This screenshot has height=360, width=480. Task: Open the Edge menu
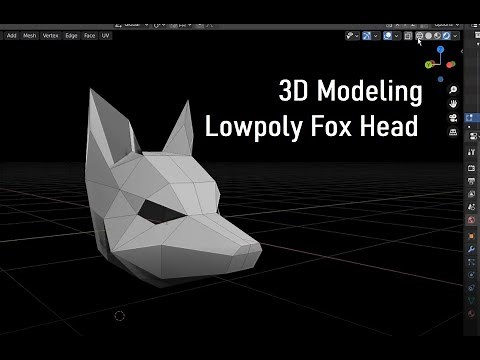click(71, 36)
